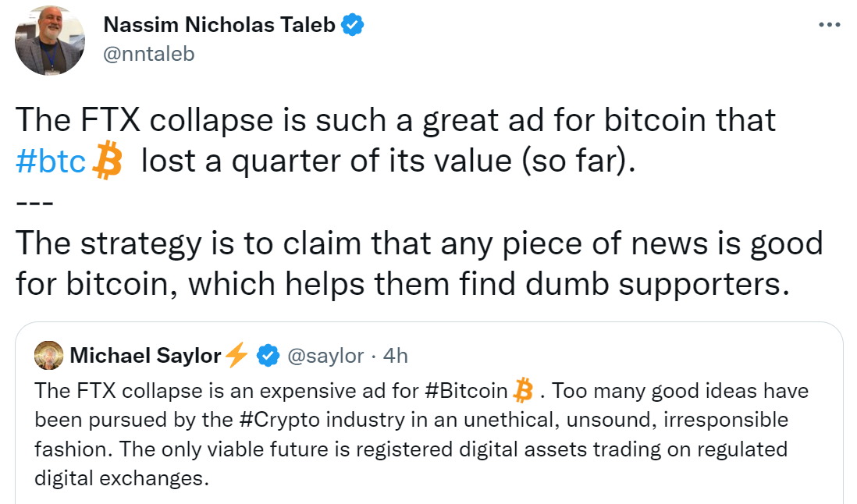Open Michael Saylor's small avatar
The width and height of the screenshot is (857, 504).
point(48,356)
